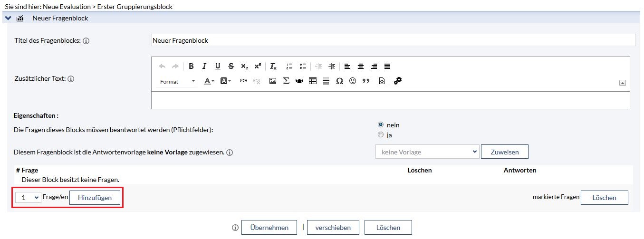644x239 pixels.
Task: Insert a numbered list
Action: [x=289, y=67]
